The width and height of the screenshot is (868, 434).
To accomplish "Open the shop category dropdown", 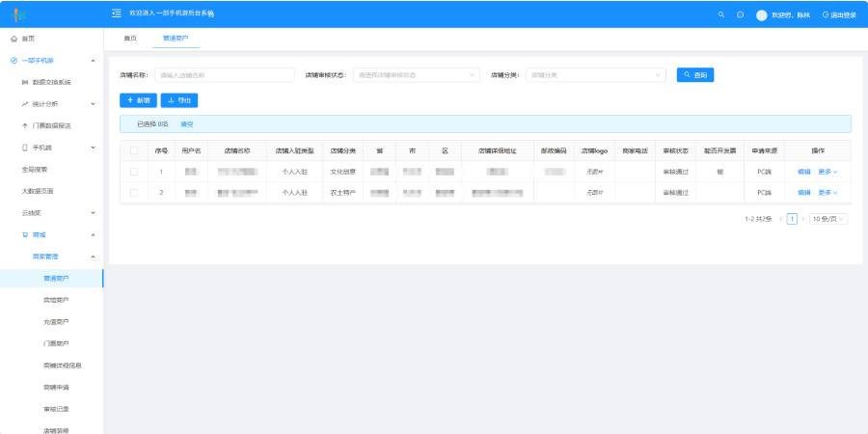I will tap(596, 74).
